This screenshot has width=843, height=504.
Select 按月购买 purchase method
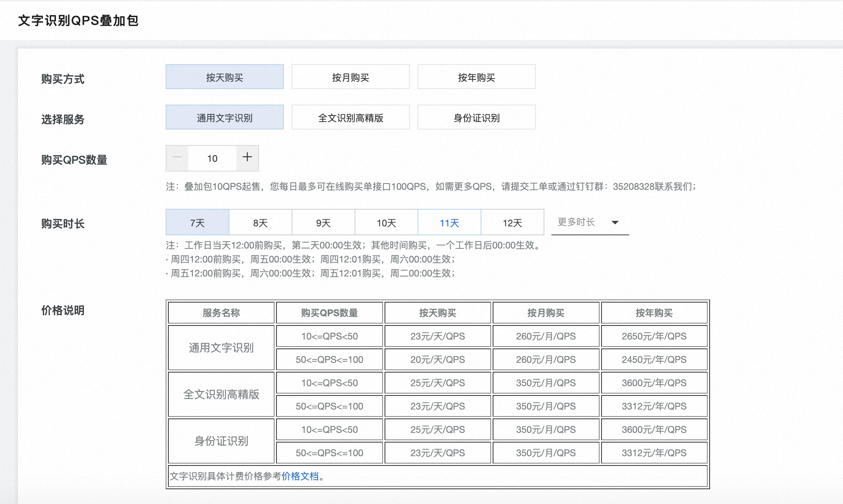pyautogui.click(x=350, y=77)
